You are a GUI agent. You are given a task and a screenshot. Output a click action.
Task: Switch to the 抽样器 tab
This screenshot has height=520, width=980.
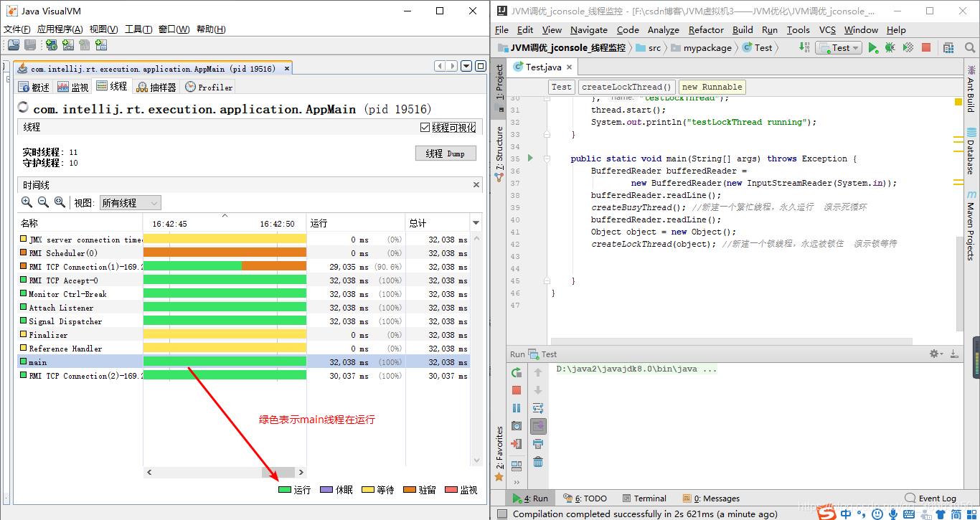156,87
